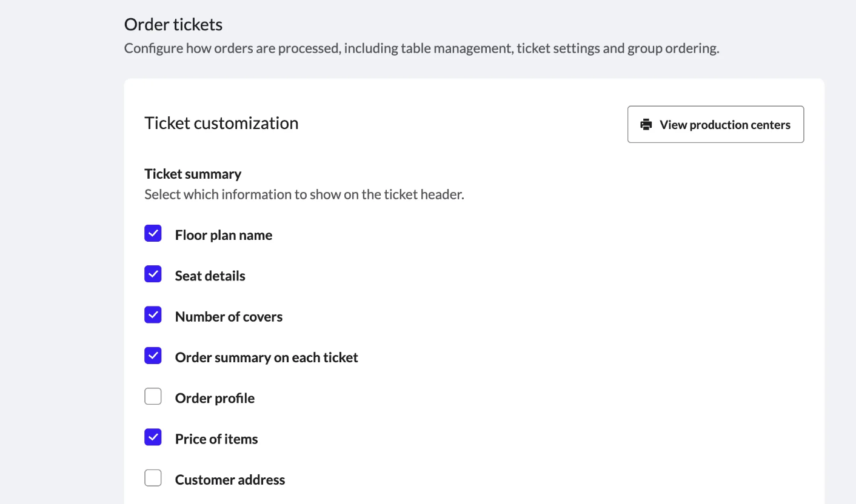Click the Order profile label text

[x=215, y=398]
